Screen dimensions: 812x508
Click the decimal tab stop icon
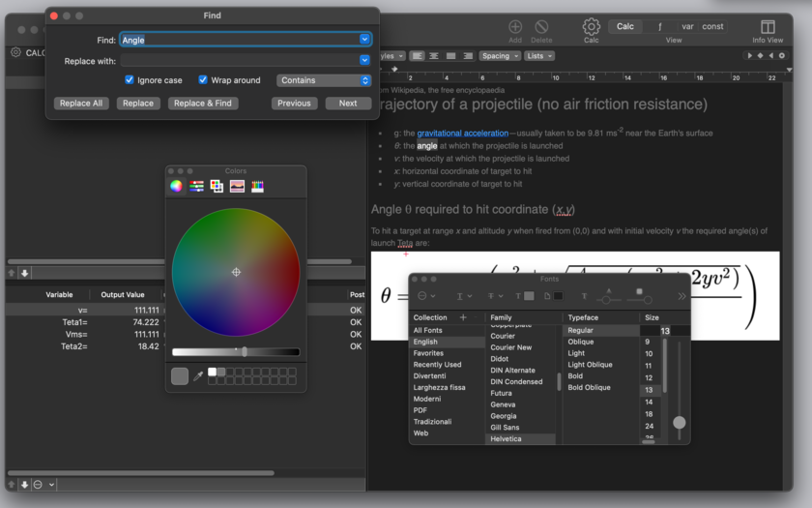(x=782, y=55)
